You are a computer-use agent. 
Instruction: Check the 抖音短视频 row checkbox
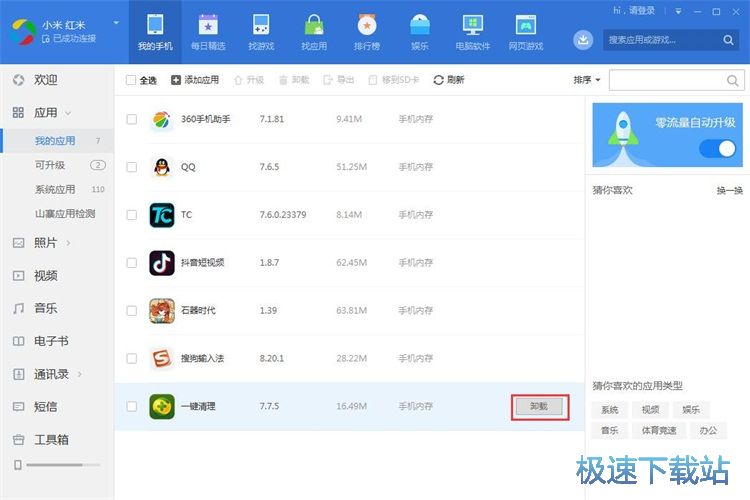click(132, 263)
